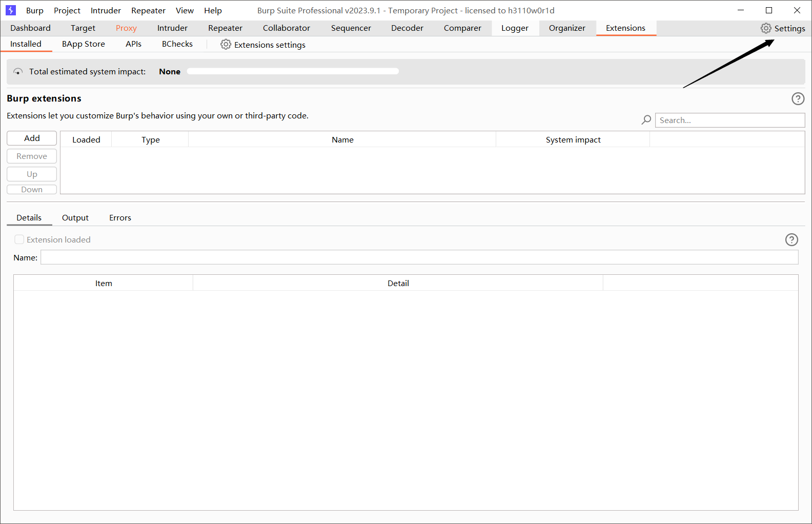Focus the extension Name field
This screenshot has width=812, height=524.
(419, 257)
